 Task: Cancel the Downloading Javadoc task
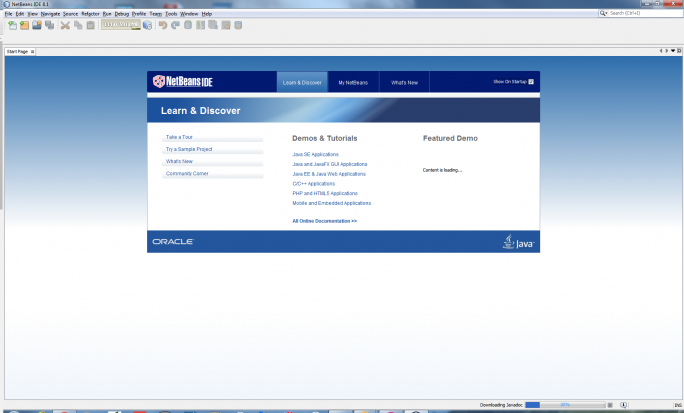pos(610,405)
